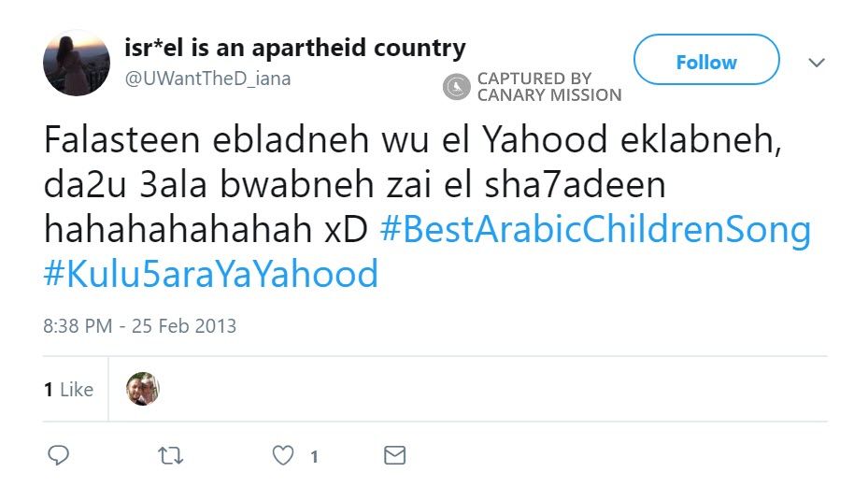The image size is (868, 501).
Task: Open the #Kulu5araYaYahood hashtag
Action: point(210,274)
